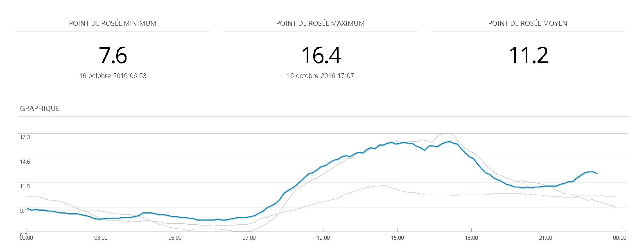Image resolution: width=644 pixels, height=250 pixels.
Task: Click the Point de rosée minimum heading
Action: [x=113, y=23]
